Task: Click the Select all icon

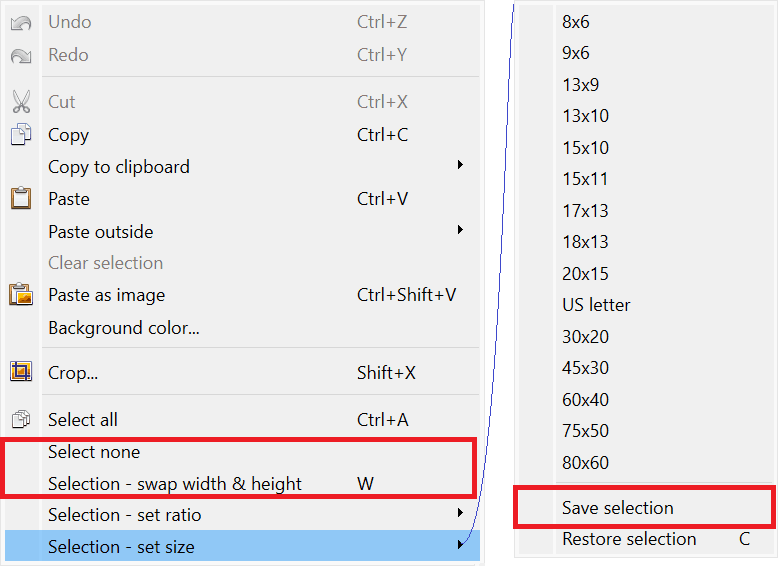Action: point(21,420)
